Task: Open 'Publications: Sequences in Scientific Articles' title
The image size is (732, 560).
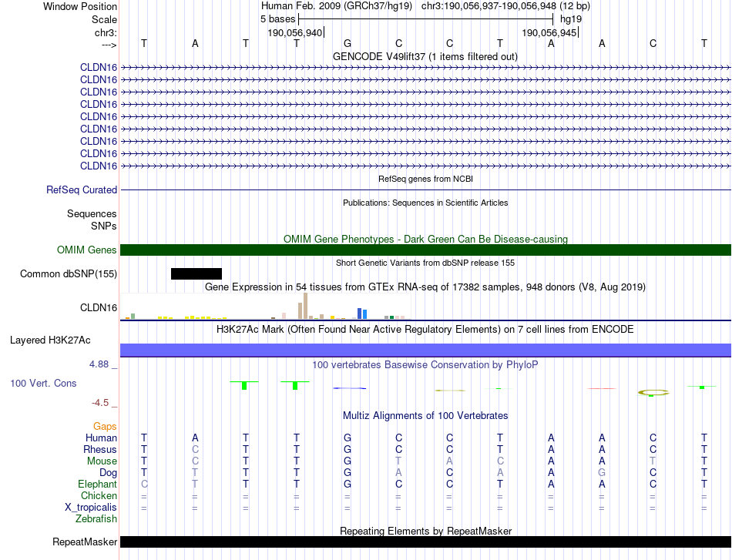Action: [425, 203]
